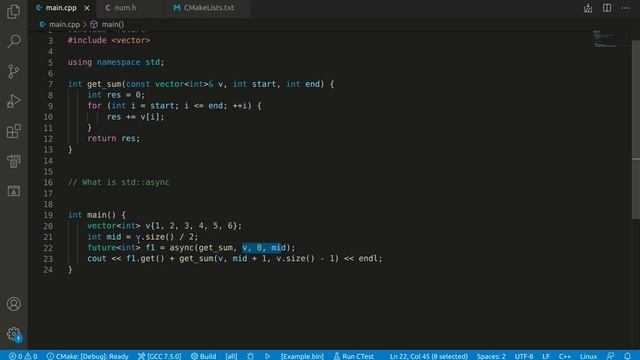
Task: Change encoding via UTF-8
Action: click(x=524, y=356)
